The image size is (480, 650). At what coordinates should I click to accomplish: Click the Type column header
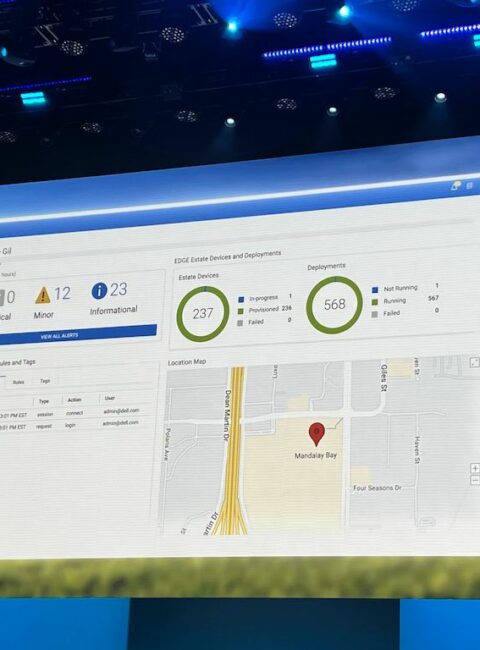click(44, 401)
